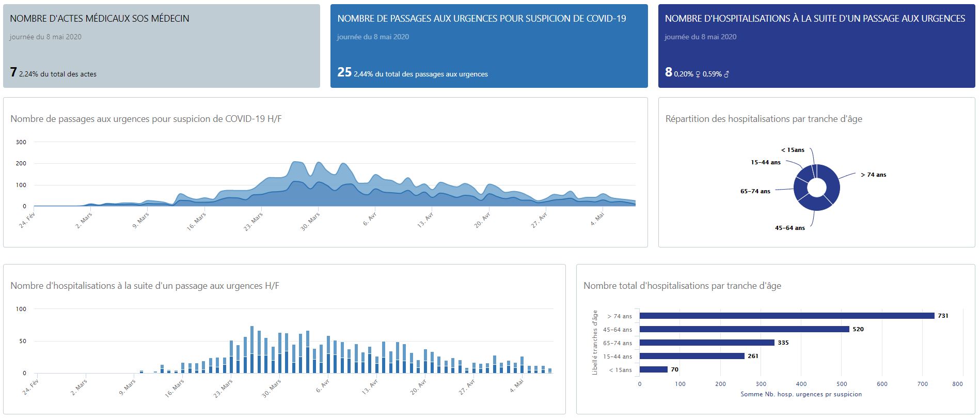This screenshot has width=980, height=418.
Task: Click 'Nombre d'hospitalisations à la suite' chart title
Action: pos(145,286)
